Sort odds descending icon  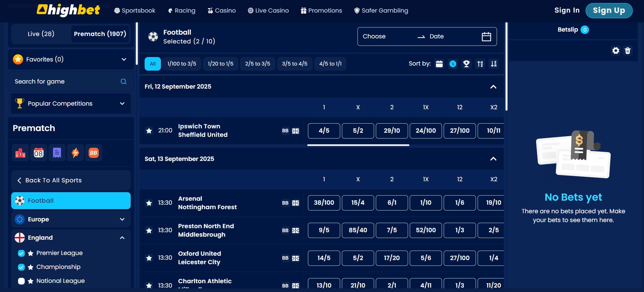point(494,64)
